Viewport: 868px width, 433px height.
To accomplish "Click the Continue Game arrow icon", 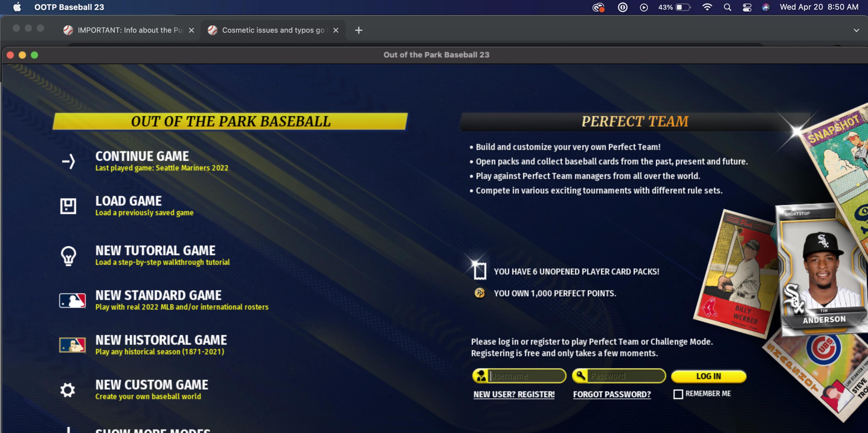I will click(x=68, y=161).
